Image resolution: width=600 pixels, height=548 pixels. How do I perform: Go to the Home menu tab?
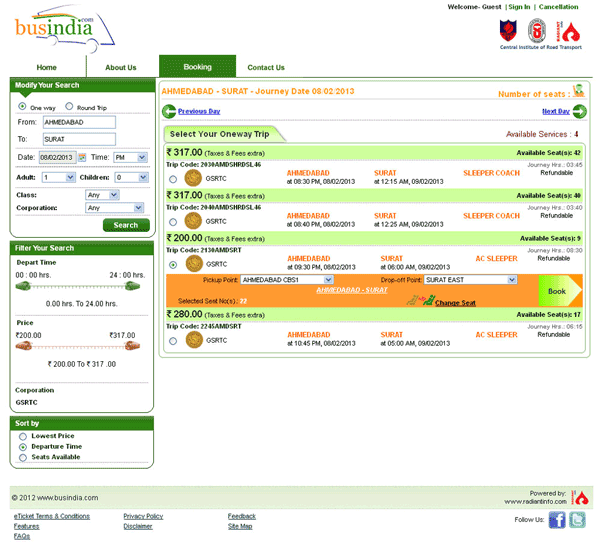point(47,67)
